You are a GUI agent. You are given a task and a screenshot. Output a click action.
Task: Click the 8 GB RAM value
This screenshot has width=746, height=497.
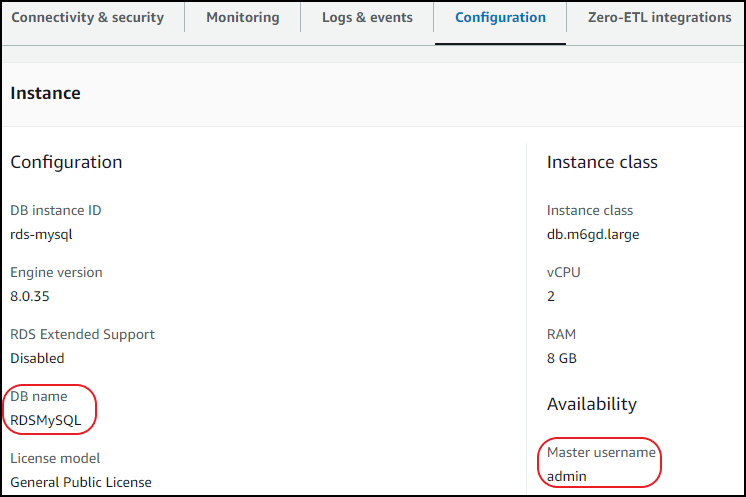click(x=561, y=358)
